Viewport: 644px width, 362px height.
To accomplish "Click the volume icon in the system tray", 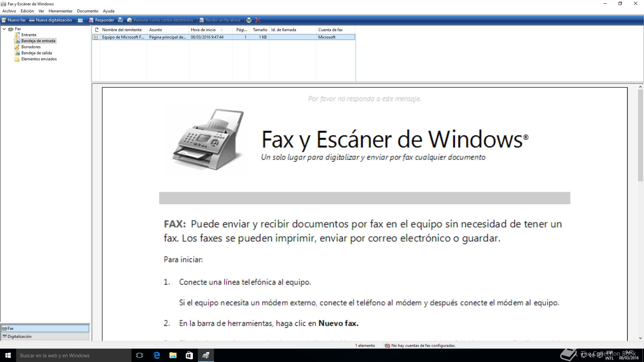I will click(x=592, y=355).
